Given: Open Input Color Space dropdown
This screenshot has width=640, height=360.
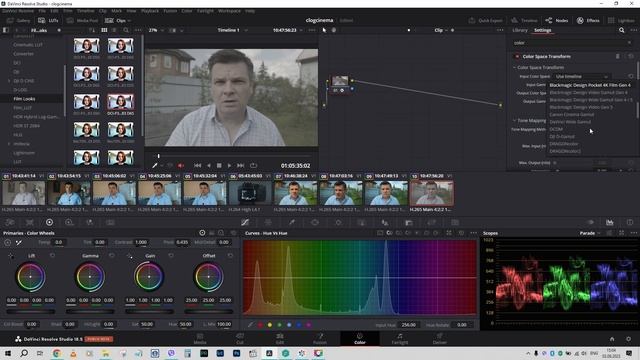Looking at the screenshot, I should [582, 76].
